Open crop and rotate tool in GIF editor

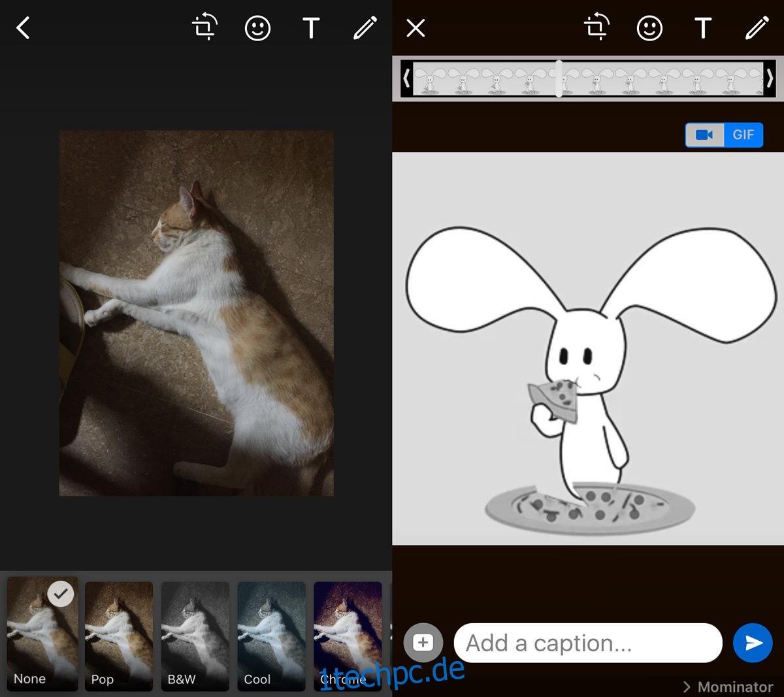[x=596, y=28]
